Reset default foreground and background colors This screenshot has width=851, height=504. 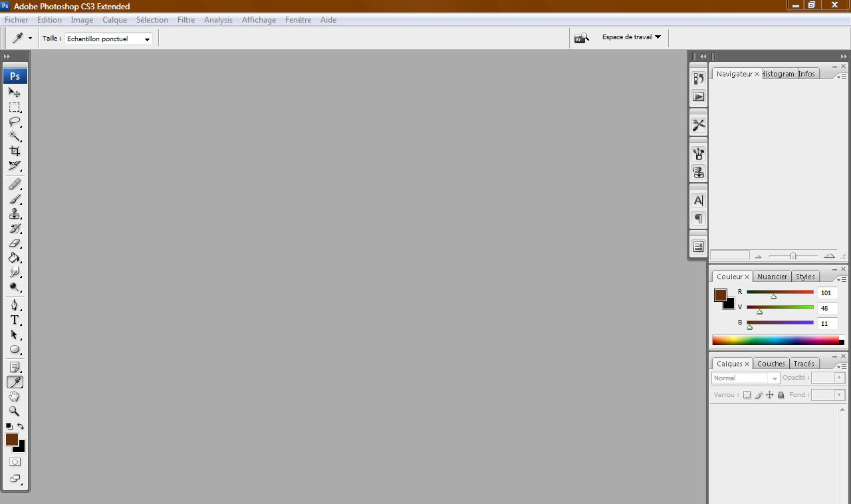[x=9, y=426]
